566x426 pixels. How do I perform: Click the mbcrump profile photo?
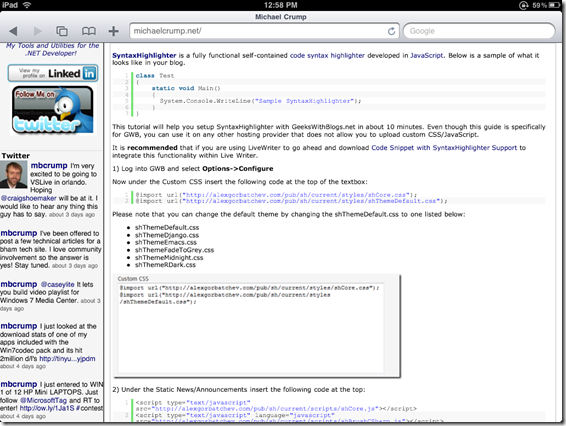13,175
